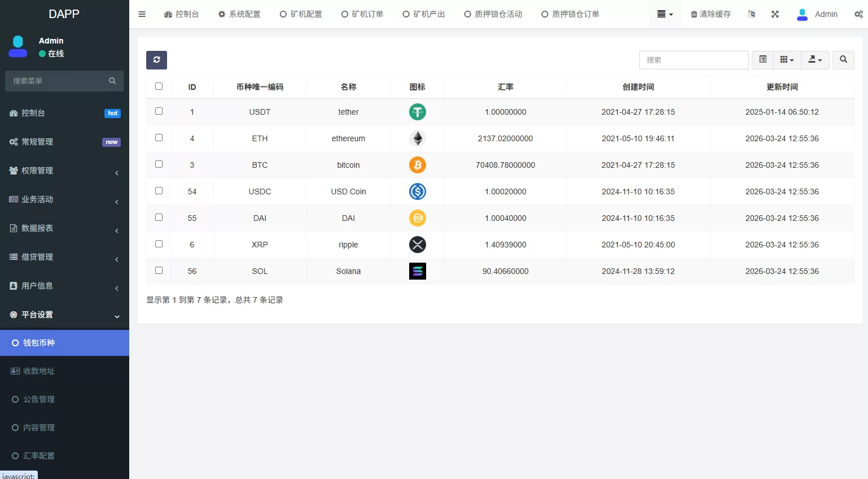This screenshot has height=479, width=868.
Task: Click the hamburger menu icon next to 控制台 tab
Action: (x=142, y=14)
